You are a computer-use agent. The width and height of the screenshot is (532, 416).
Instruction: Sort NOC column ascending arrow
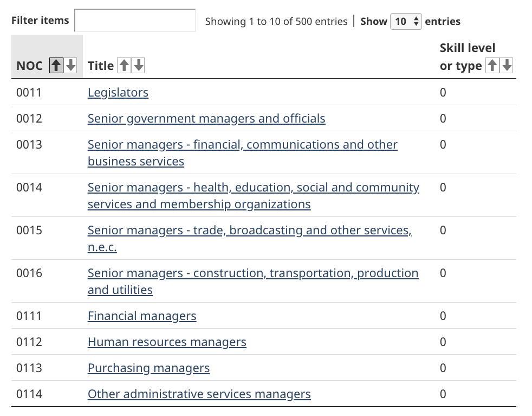(56, 66)
